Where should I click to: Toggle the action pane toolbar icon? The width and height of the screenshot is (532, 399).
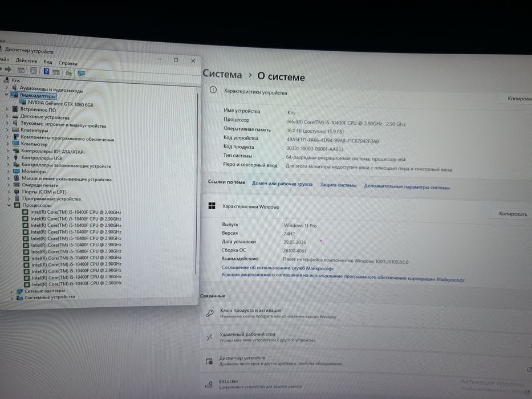tap(56, 72)
